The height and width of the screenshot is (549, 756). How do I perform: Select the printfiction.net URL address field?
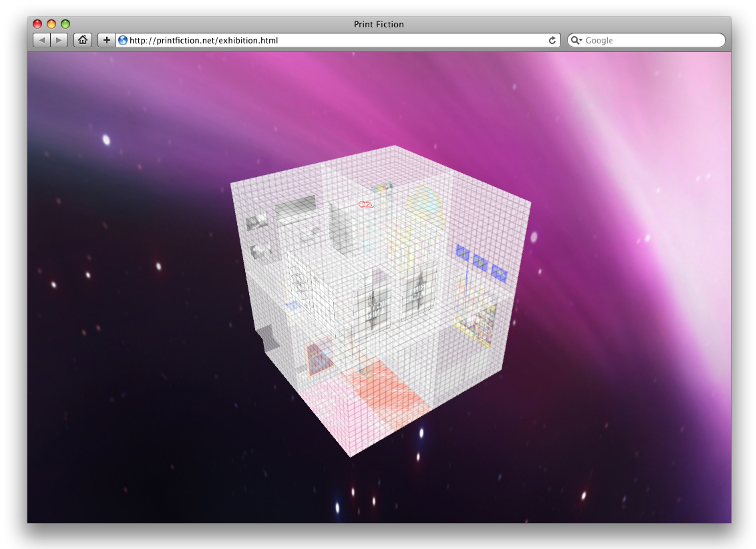click(x=334, y=41)
